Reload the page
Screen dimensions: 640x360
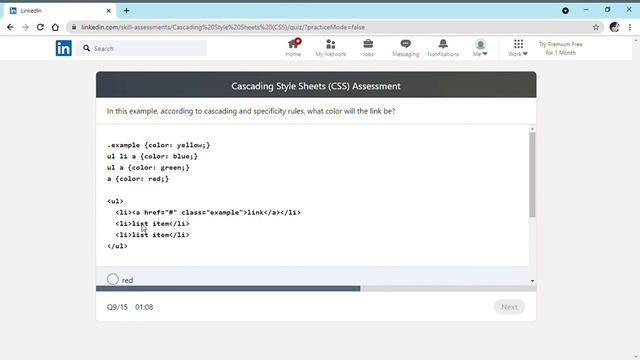(x=40, y=27)
